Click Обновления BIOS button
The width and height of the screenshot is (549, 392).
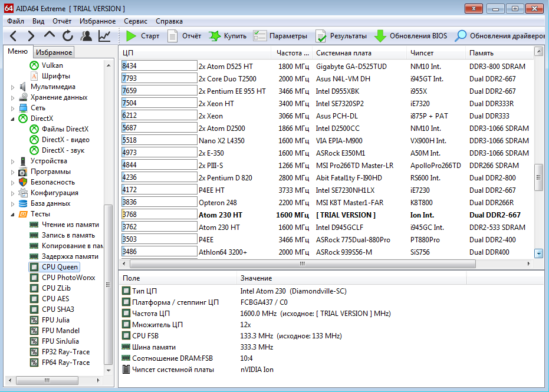[410, 36]
